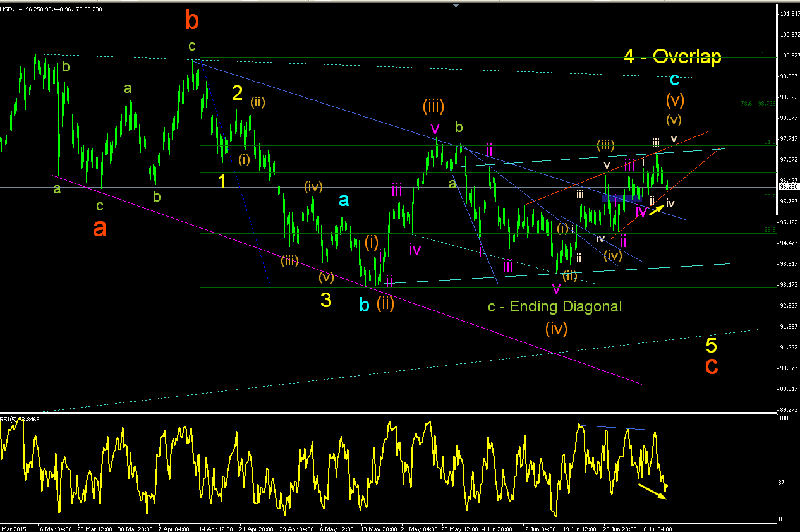Click the 95.767 price axis value
Screen dimensions: 800x532
pos(789,202)
